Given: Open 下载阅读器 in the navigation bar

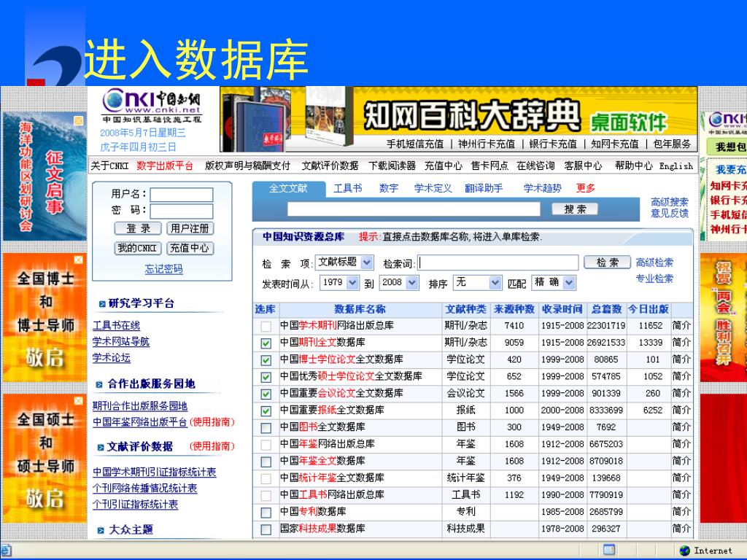Looking at the screenshot, I should (x=392, y=166).
